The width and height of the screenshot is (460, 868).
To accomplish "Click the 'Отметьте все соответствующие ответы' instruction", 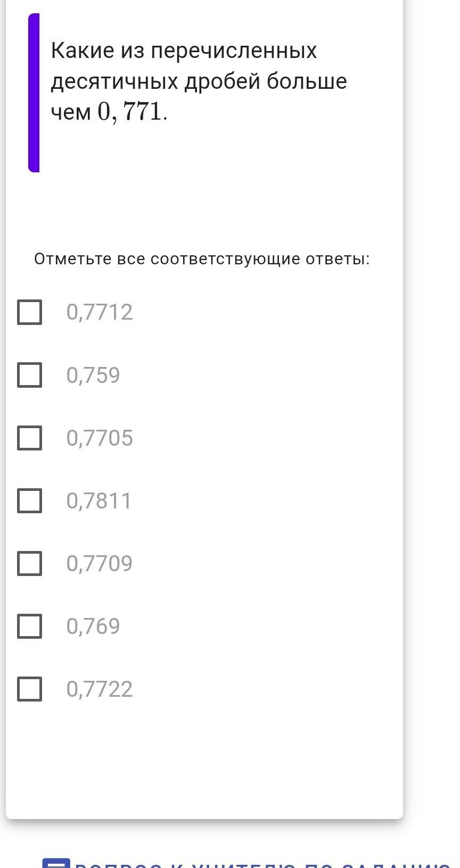I will [202, 259].
